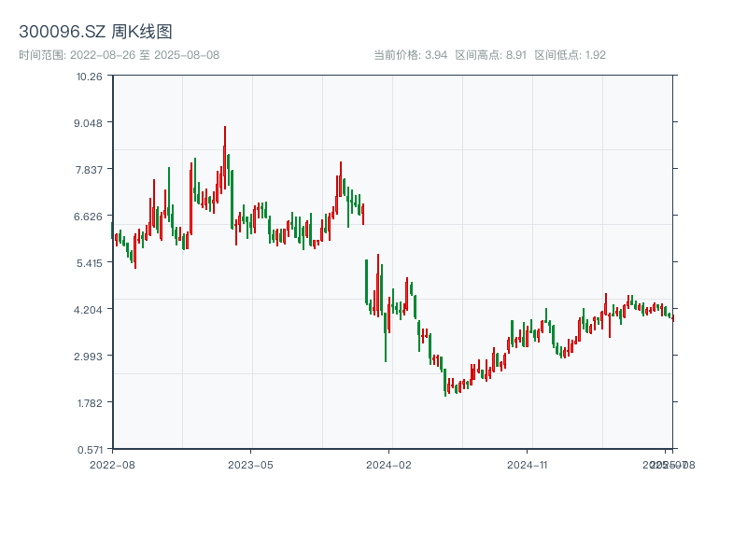Select the 4.204 y-axis price label

(90, 310)
